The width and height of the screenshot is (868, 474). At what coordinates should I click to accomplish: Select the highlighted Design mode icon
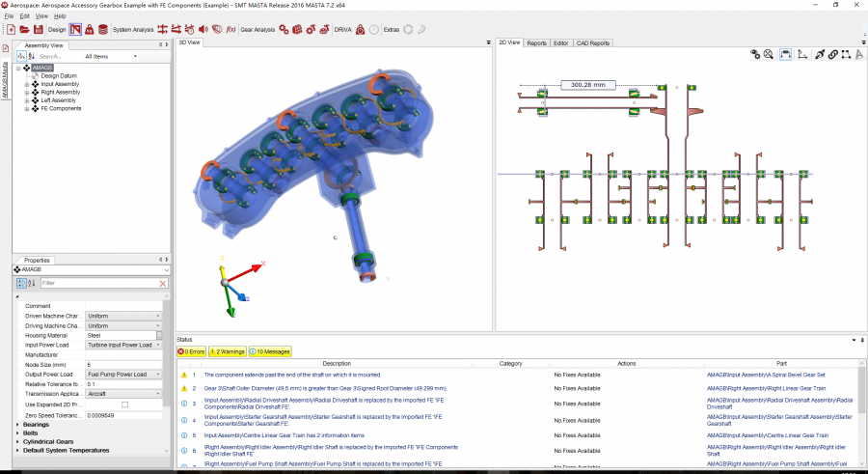click(x=75, y=29)
